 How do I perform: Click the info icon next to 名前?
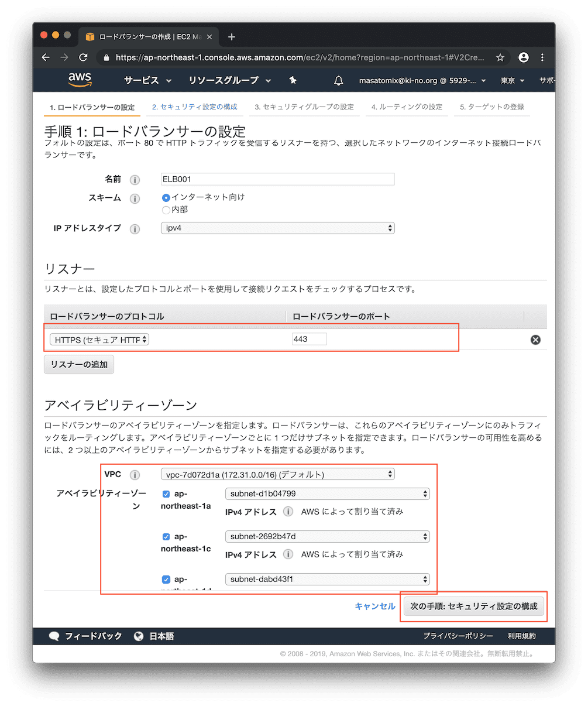pos(135,180)
